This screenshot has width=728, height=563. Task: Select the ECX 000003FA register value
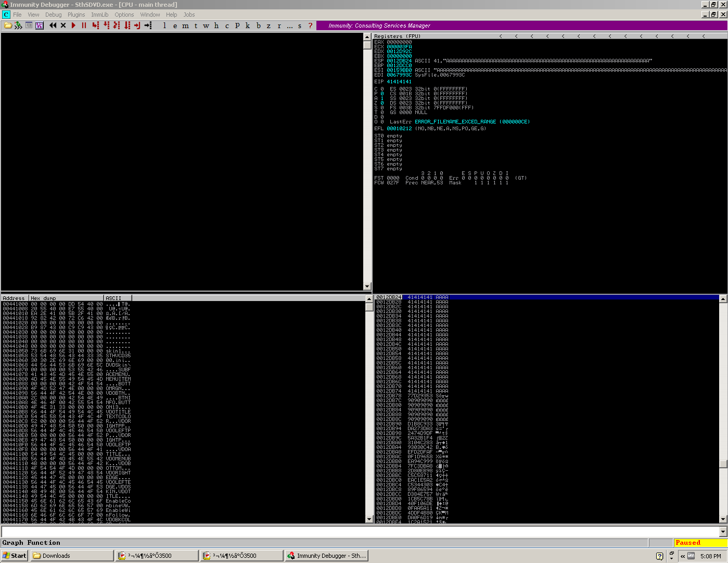click(399, 47)
